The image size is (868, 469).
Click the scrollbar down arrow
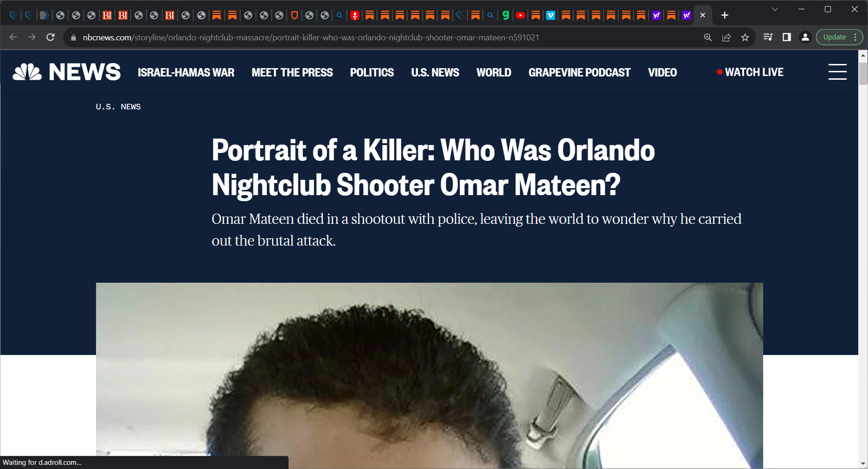tap(863, 463)
